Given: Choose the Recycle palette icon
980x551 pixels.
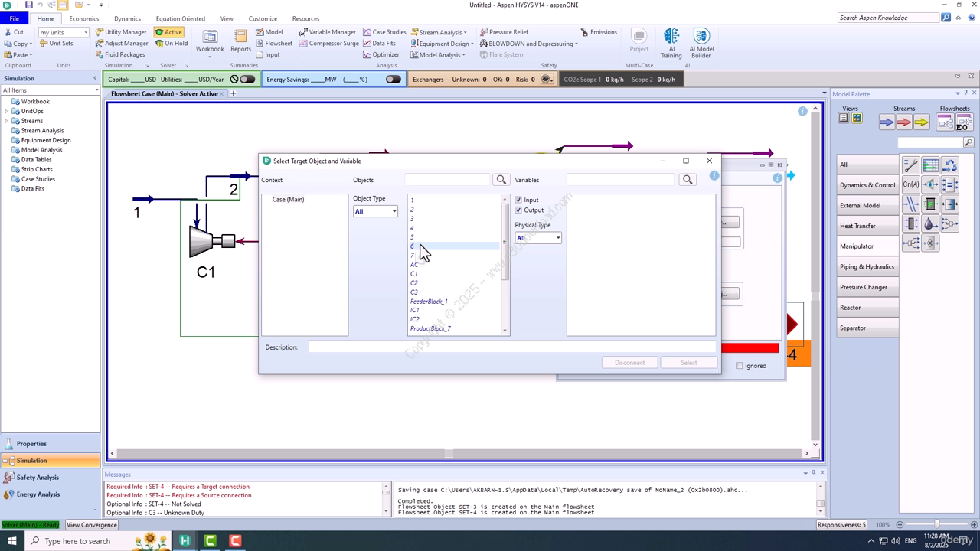Looking at the screenshot, I should (949, 165).
